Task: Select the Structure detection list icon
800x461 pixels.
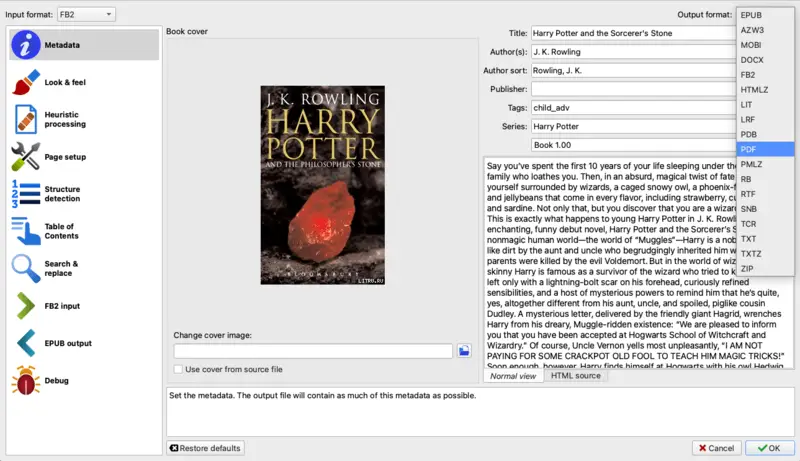Action: (x=26, y=194)
